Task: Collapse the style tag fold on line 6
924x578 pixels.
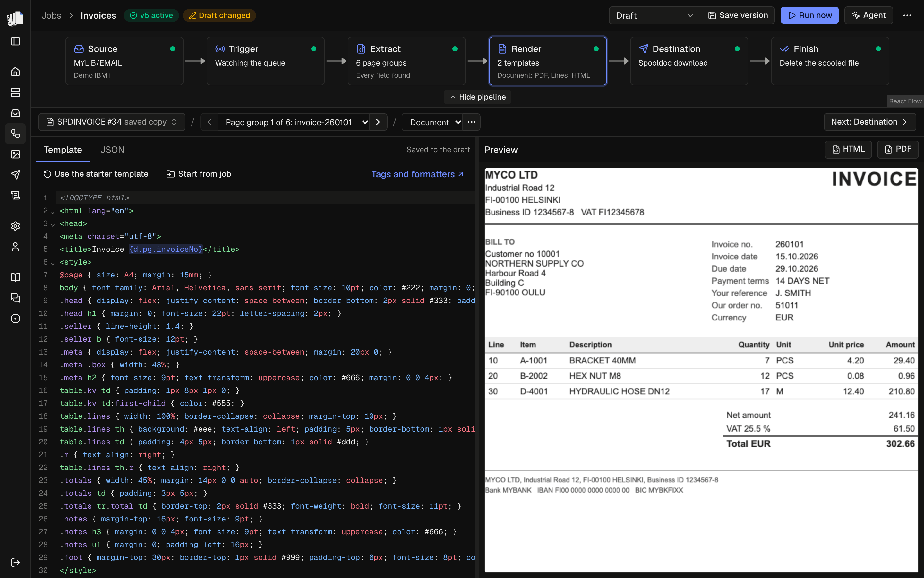Action: pyautogui.click(x=53, y=263)
